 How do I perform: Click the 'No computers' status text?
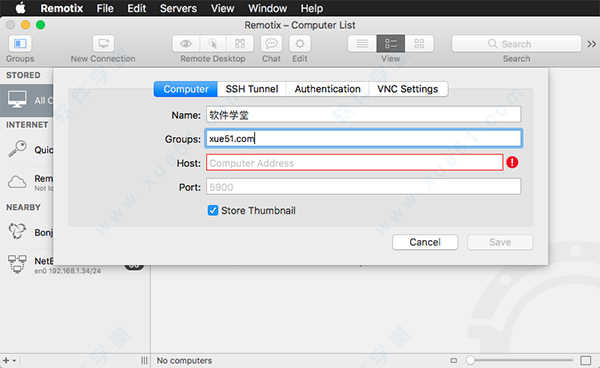(x=184, y=360)
